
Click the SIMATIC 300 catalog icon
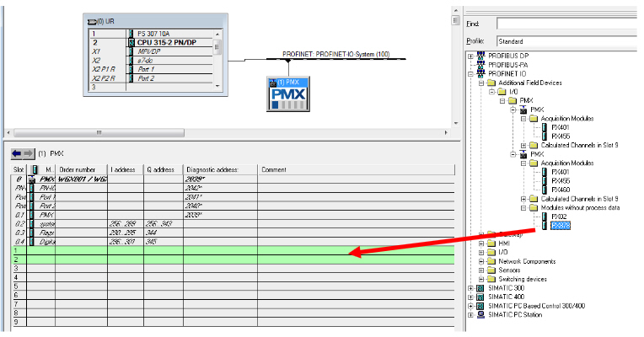(480, 288)
